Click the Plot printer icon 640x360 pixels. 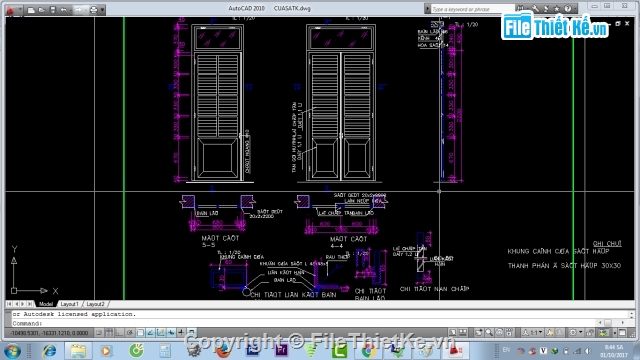[x=93, y=10]
